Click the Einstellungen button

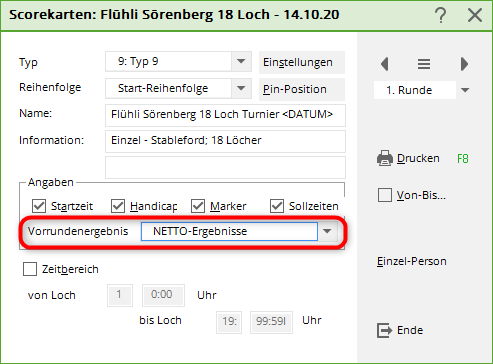click(x=302, y=62)
